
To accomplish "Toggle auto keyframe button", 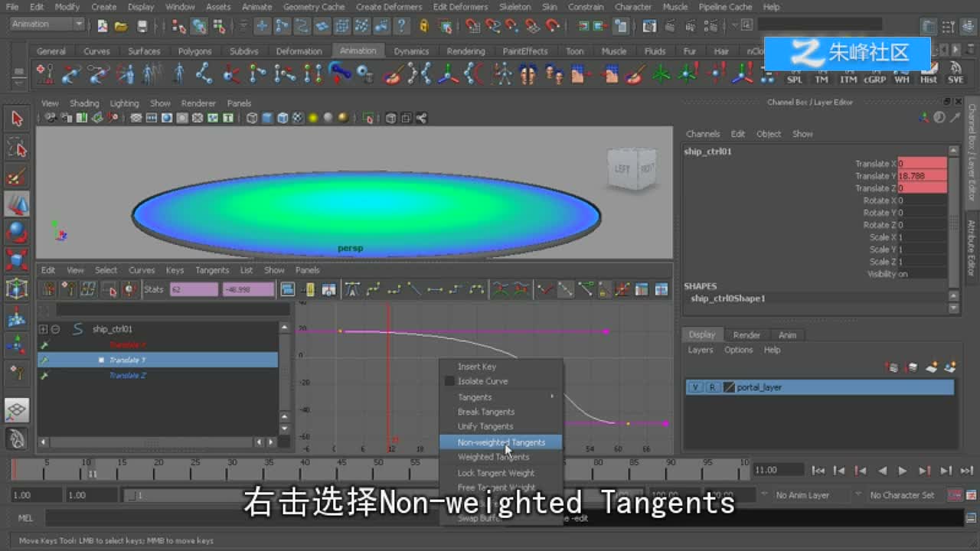I will [955, 495].
